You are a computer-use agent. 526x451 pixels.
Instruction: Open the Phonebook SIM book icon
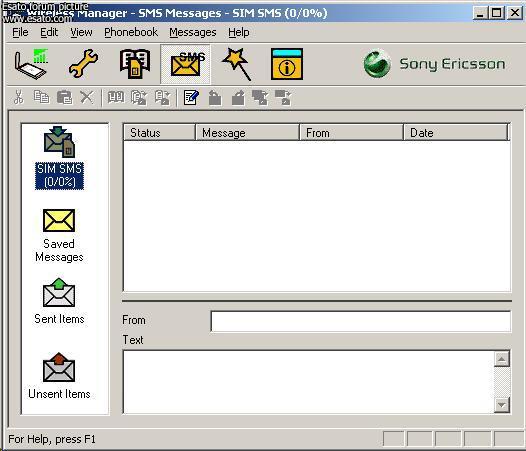(135, 64)
